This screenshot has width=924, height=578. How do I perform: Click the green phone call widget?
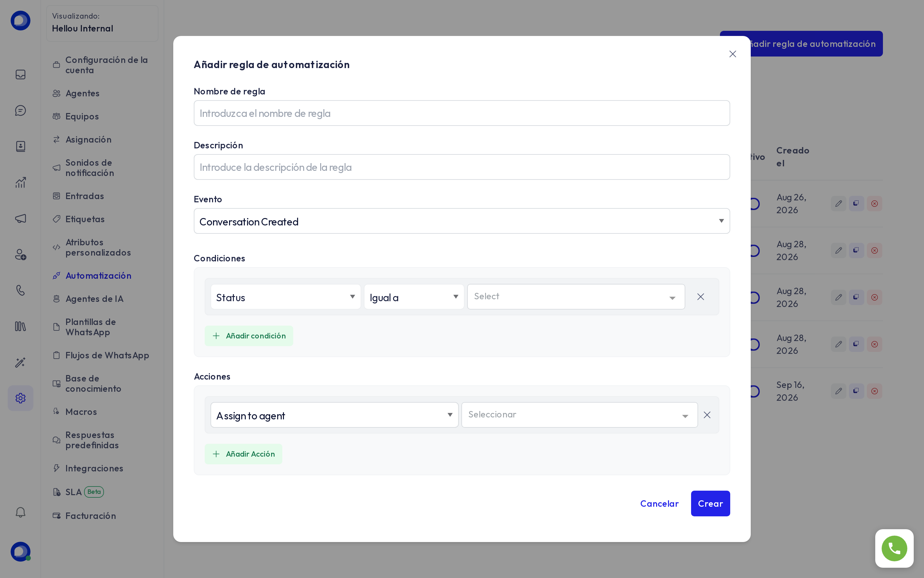point(894,548)
